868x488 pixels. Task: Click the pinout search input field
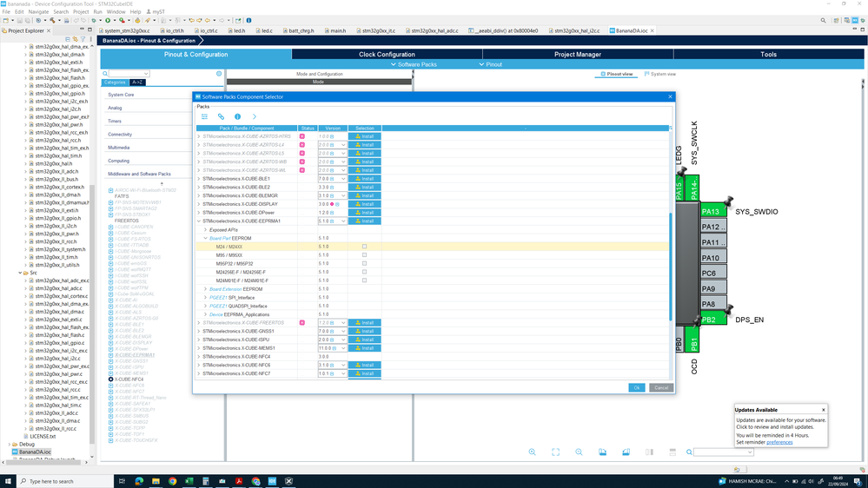click(723, 452)
